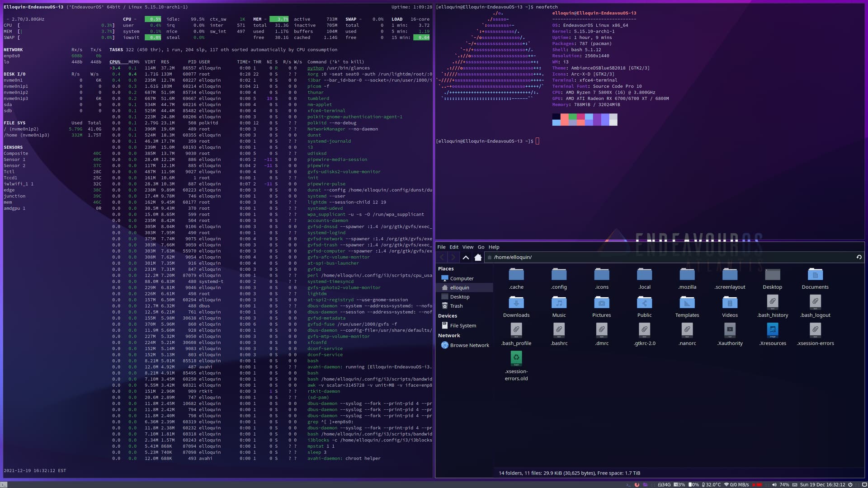Go forward in Thunar file manager
Image resolution: width=868 pixels, height=488 pixels.
[453, 258]
